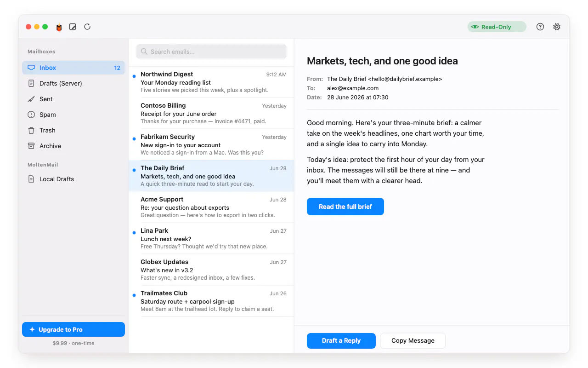Click the sender address hello@dailybrief.example
This screenshot has height=368, width=588.
(x=405, y=79)
